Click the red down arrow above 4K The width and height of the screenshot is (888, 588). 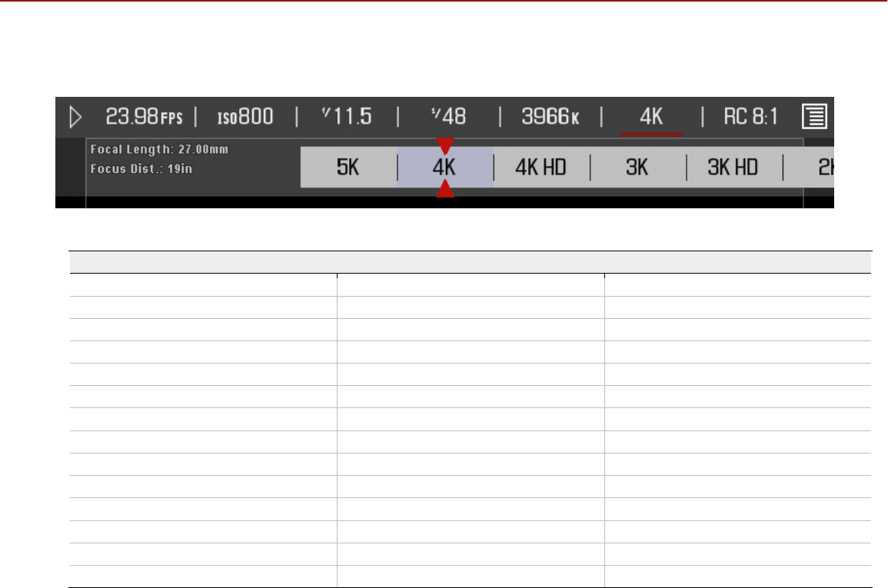pos(445,146)
